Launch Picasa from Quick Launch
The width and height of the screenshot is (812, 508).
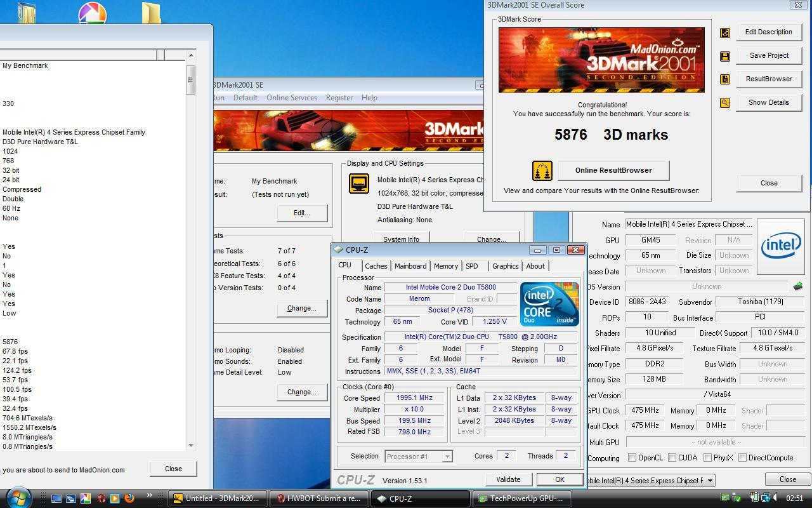[86, 498]
